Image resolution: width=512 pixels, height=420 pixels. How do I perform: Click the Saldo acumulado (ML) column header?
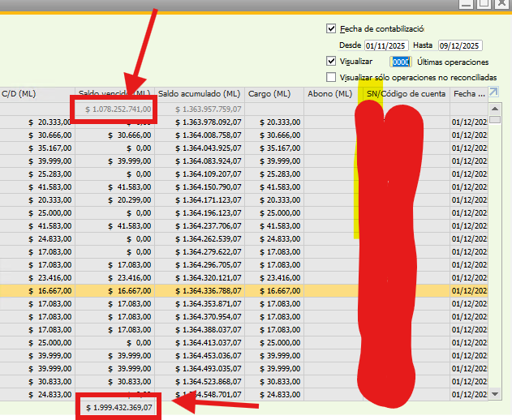pyautogui.click(x=199, y=94)
